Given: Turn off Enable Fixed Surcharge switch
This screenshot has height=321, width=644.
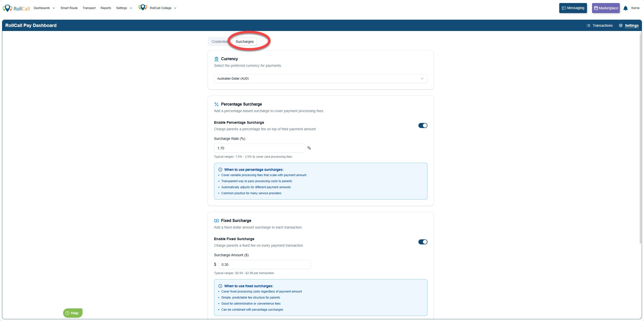Looking at the screenshot, I should 423,242.
